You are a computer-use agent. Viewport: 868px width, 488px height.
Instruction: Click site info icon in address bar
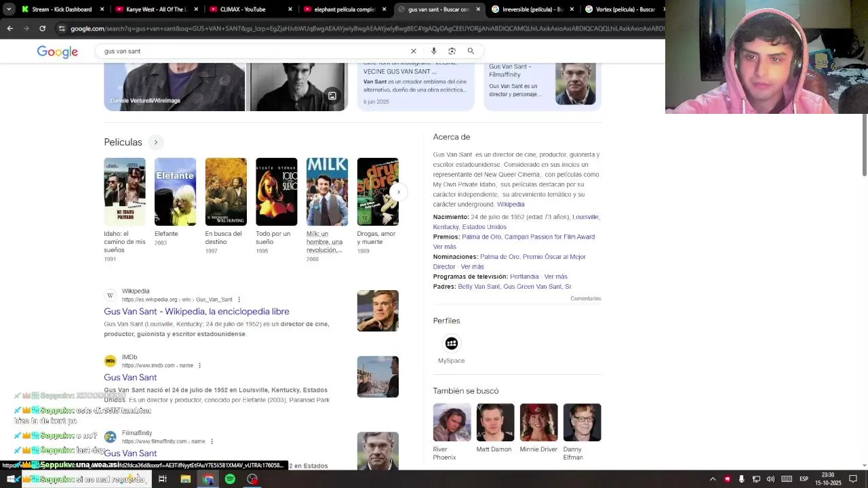62,28
